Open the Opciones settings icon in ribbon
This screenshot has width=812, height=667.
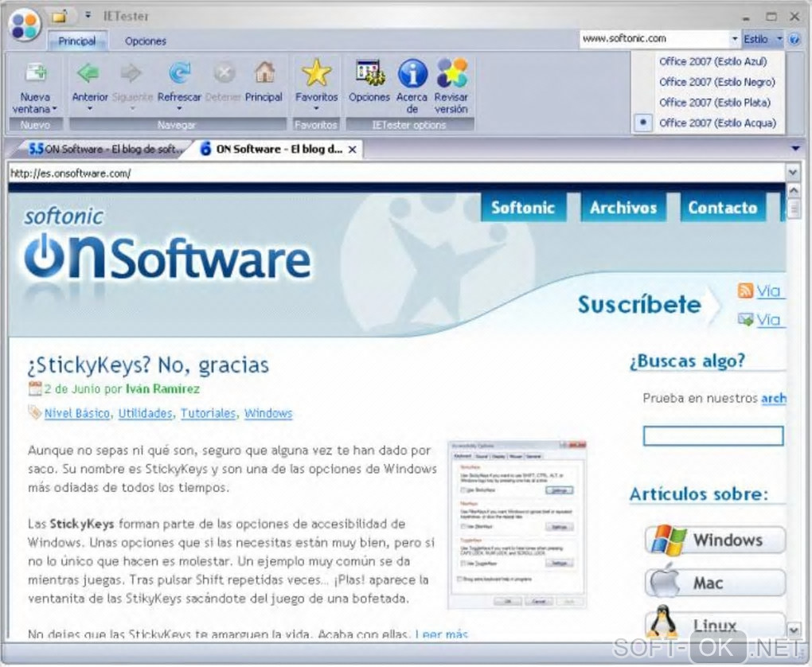(x=369, y=73)
